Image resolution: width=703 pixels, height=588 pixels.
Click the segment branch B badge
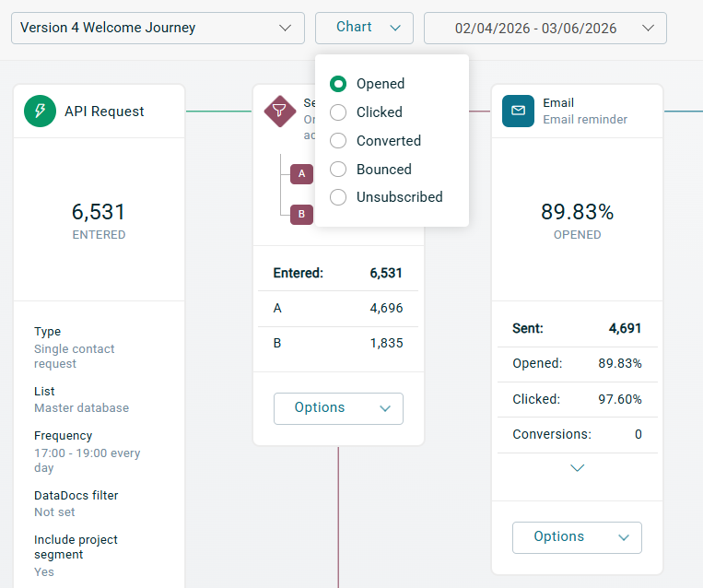click(301, 214)
